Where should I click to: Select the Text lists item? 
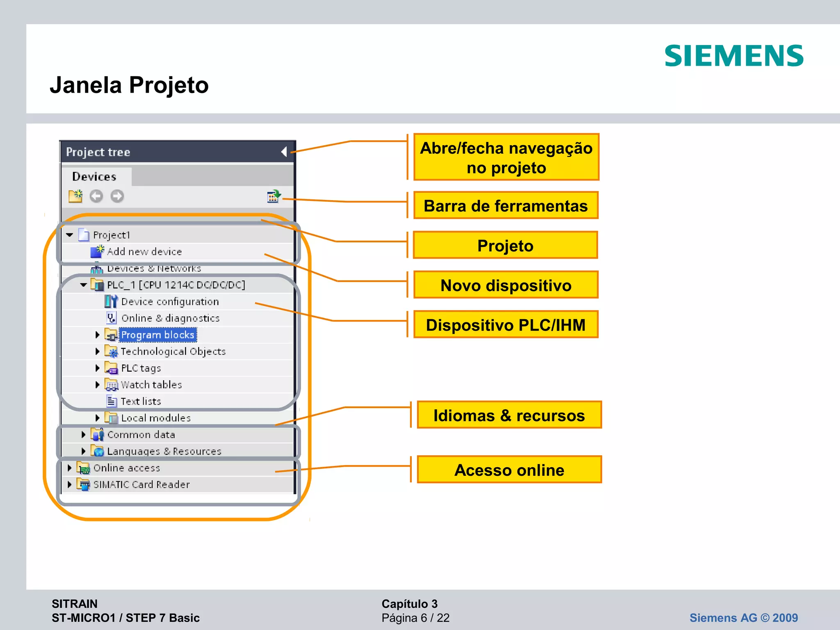tap(140, 402)
